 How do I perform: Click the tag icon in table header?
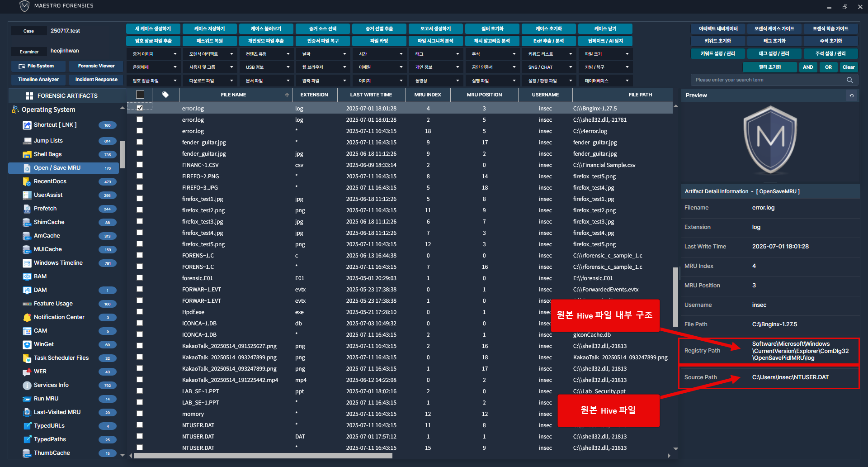click(165, 95)
